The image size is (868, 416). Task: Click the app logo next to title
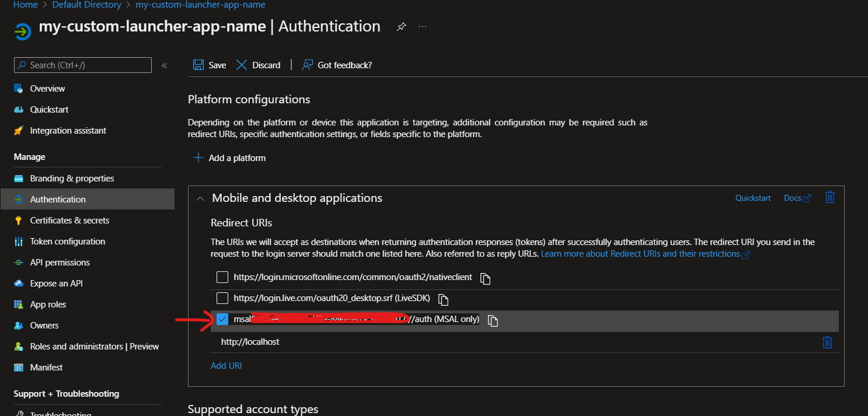pyautogui.click(x=23, y=31)
